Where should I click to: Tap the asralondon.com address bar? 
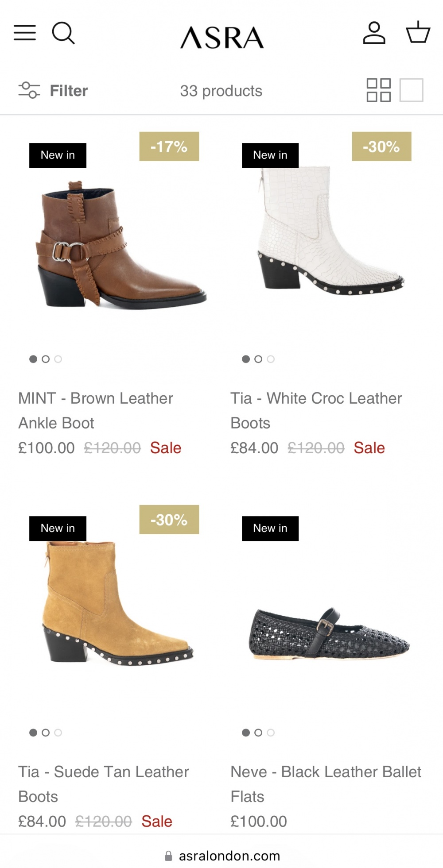coord(221,856)
